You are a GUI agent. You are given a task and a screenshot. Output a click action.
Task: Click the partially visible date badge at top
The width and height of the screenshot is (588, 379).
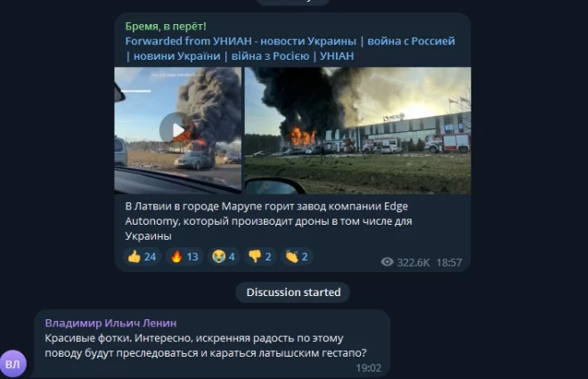(x=293, y=2)
